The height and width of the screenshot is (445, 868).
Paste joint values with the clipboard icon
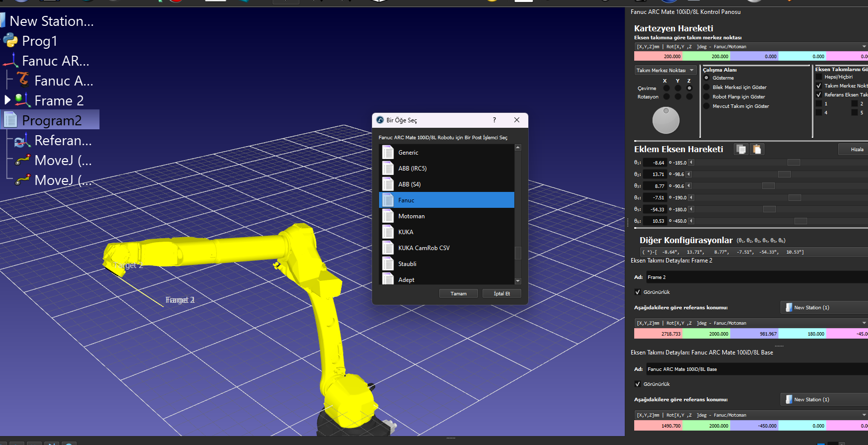(757, 149)
